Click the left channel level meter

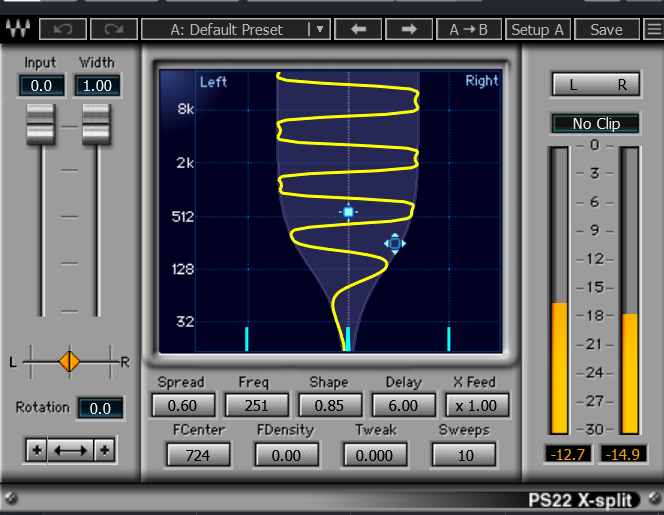[559, 291]
